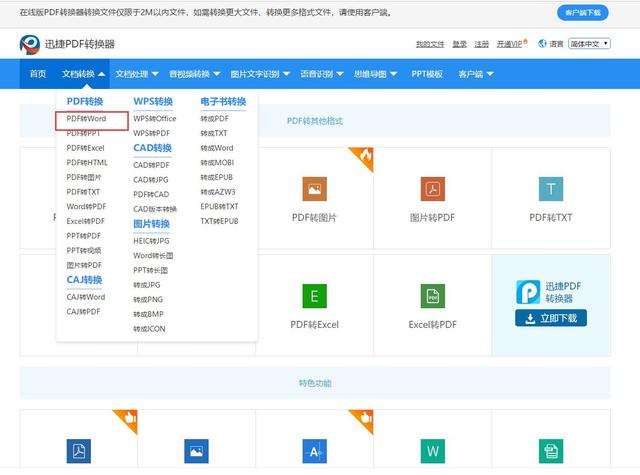The width and height of the screenshot is (640, 475).
Task: Choose PDF转Word from the dropdown menu
Action: click(87, 118)
